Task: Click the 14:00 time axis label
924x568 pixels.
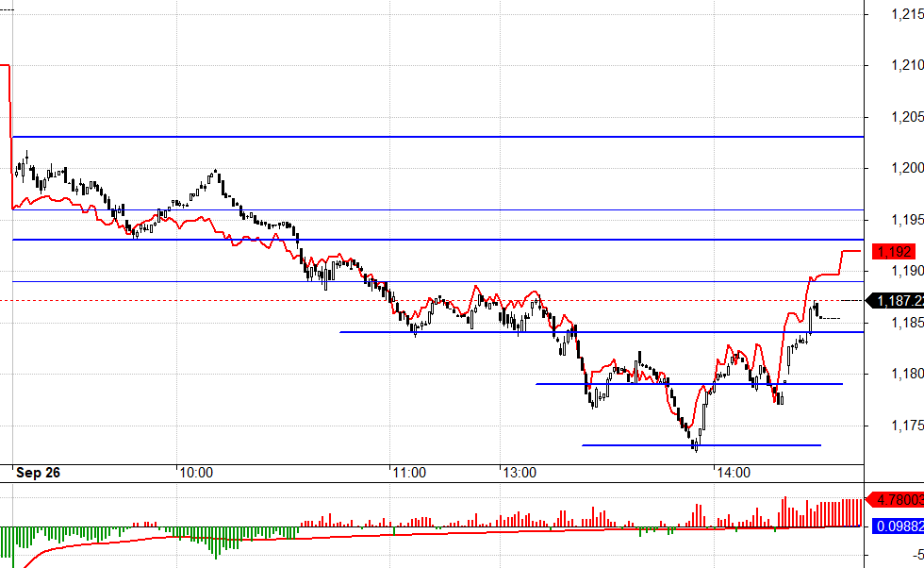Action: (x=733, y=473)
